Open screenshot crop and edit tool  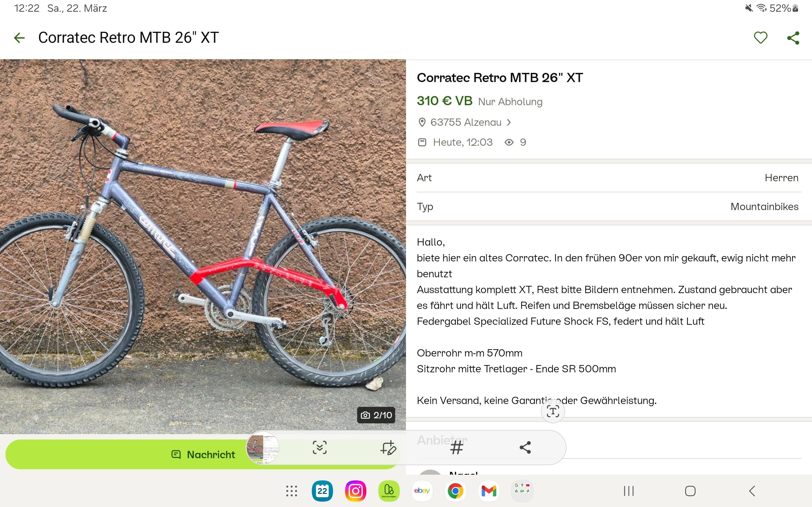388,448
